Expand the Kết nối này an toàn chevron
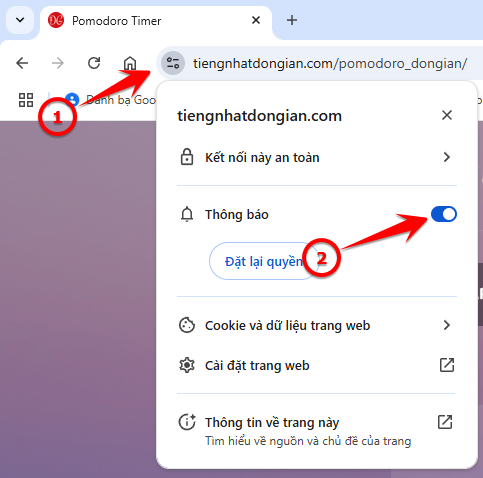 pyautogui.click(x=447, y=157)
